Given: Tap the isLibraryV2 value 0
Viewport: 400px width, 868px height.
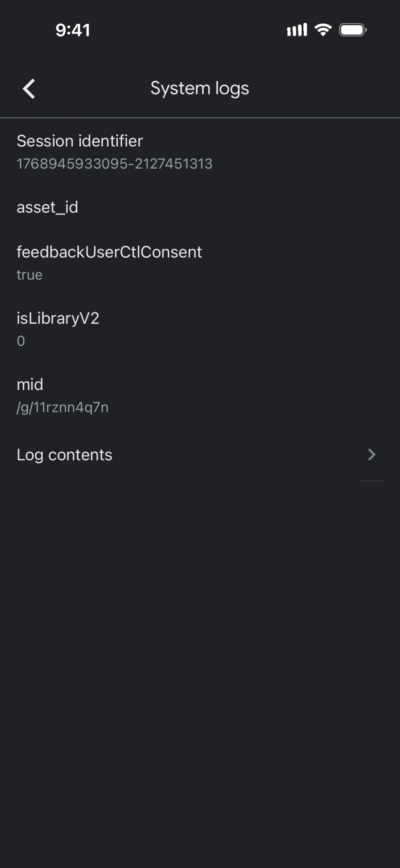Looking at the screenshot, I should click(21, 341).
